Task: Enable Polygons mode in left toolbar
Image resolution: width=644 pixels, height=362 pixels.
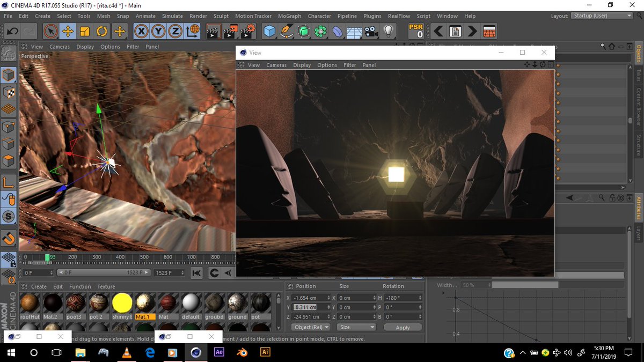Action: tap(9, 161)
